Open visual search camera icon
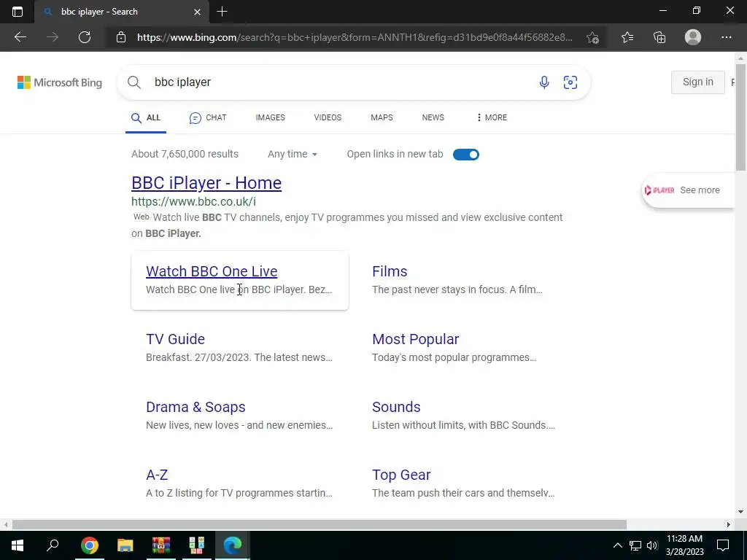The height and width of the screenshot is (560, 747). (570, 82)
